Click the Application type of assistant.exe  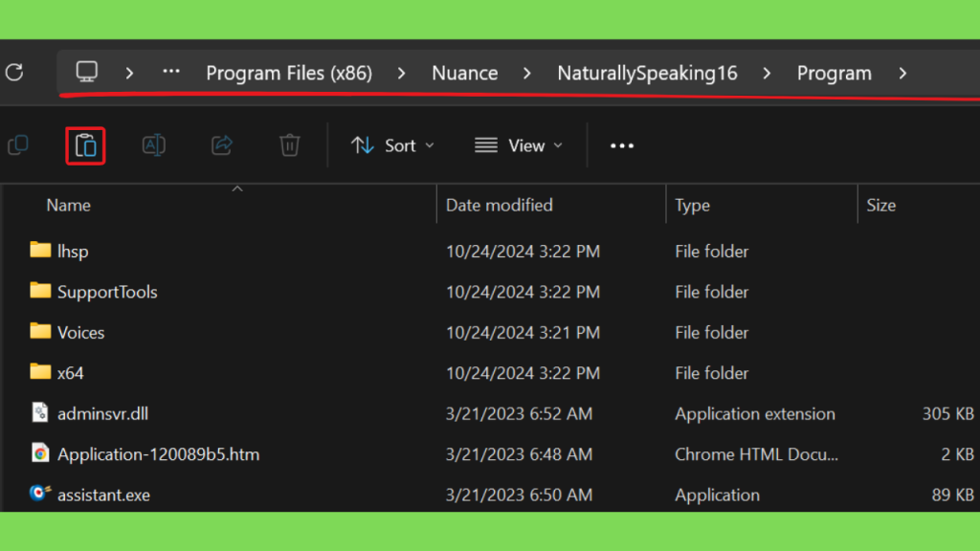718,495
